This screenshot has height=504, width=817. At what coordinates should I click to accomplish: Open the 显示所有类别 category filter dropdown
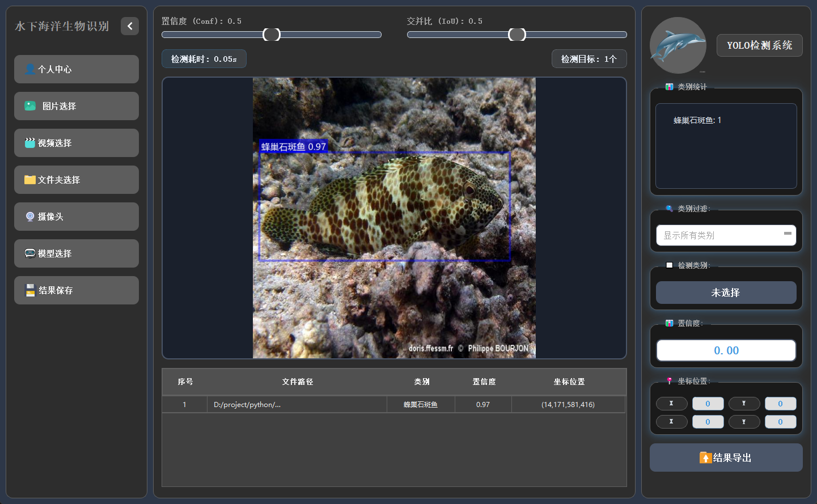pyautogui.click(x=726, y=235)
